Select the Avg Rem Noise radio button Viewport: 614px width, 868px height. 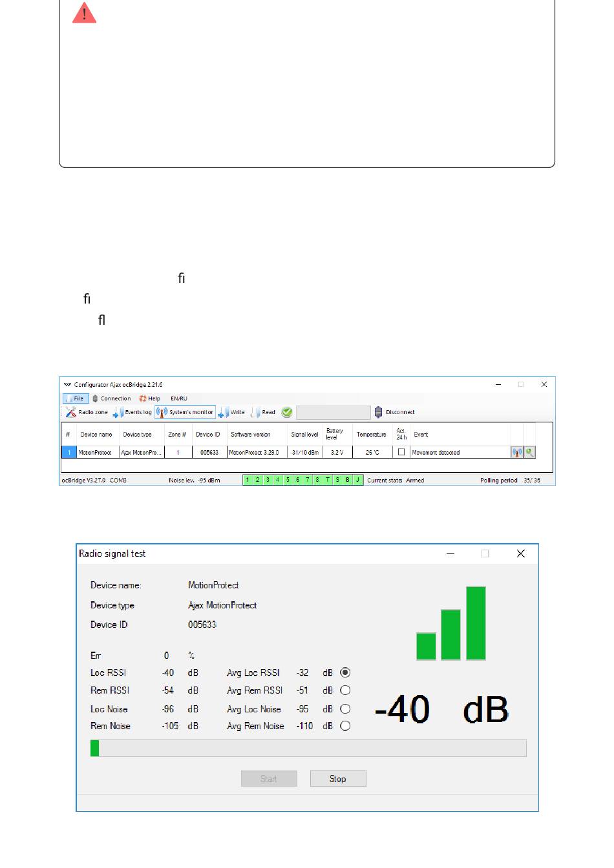click(x=345, y=726)
